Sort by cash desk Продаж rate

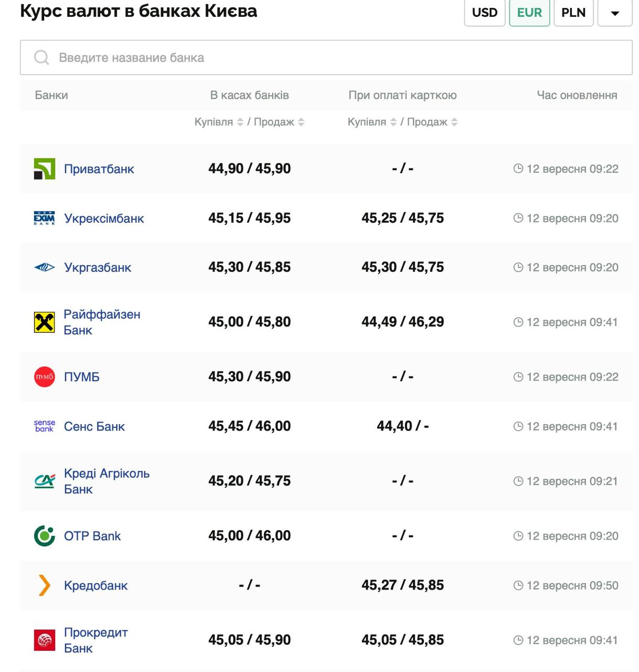pos(301,122)
